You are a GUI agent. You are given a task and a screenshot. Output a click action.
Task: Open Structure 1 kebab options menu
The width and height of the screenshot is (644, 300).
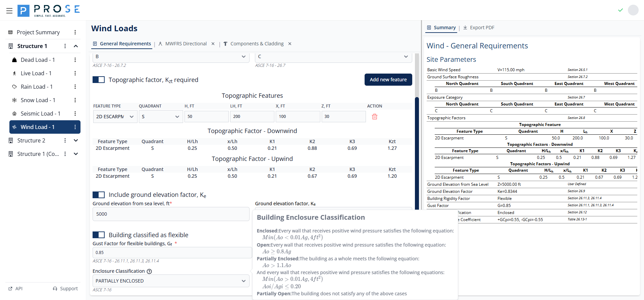tap(65, 46)
